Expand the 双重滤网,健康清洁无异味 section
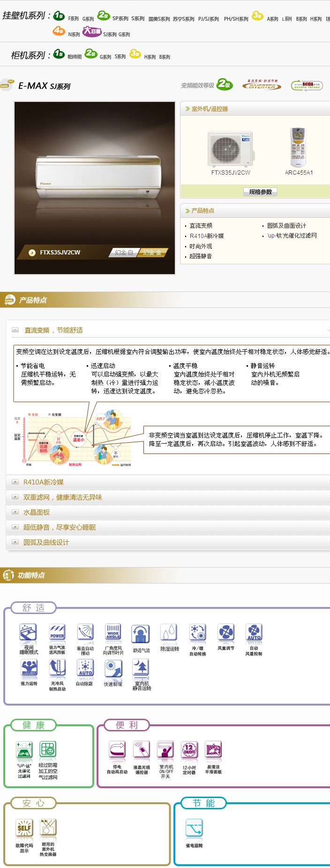 click(x=15, y=497)
